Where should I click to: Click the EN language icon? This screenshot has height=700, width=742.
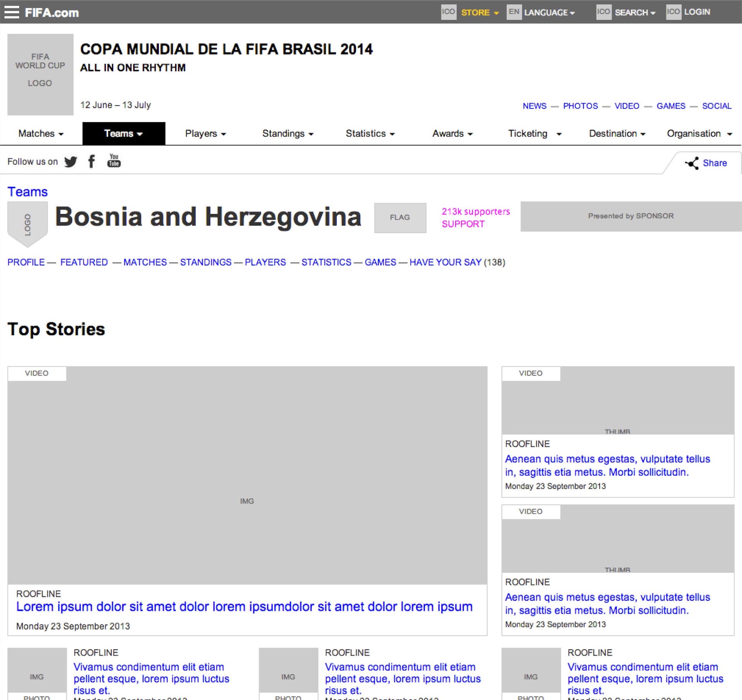(514, 12)
